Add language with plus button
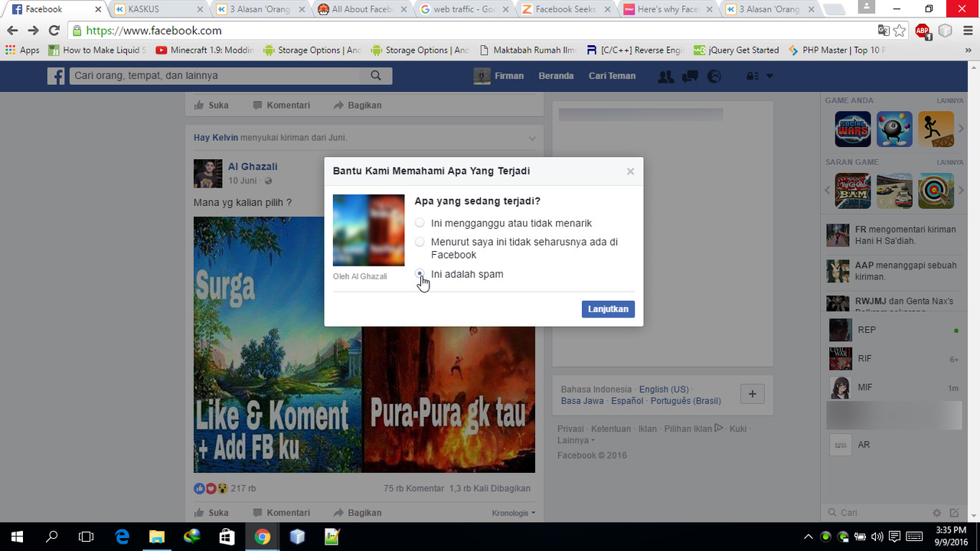 (x=752, y=393)
